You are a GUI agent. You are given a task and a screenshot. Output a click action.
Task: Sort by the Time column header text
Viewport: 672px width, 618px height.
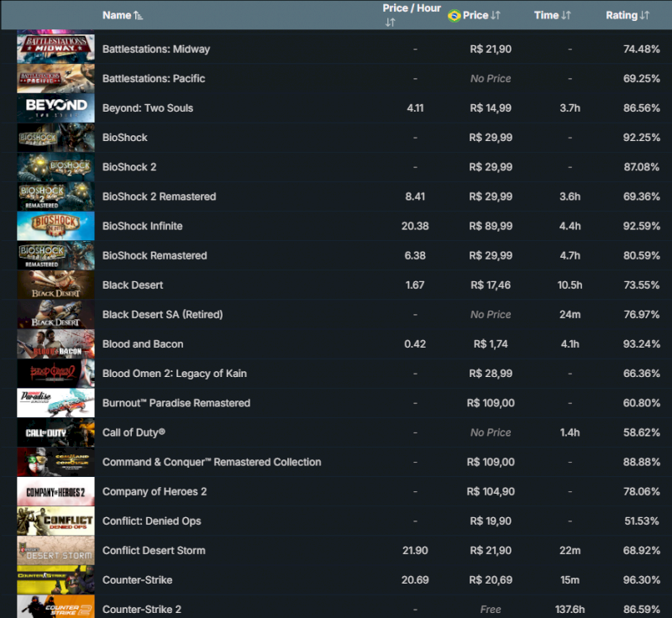(x=546, y=15)
